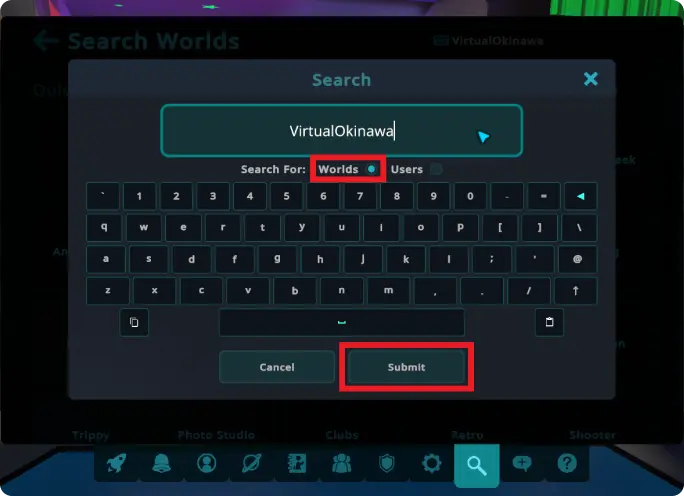
Task: Cancel the search dialog
Action: click(x=277, y=367)
